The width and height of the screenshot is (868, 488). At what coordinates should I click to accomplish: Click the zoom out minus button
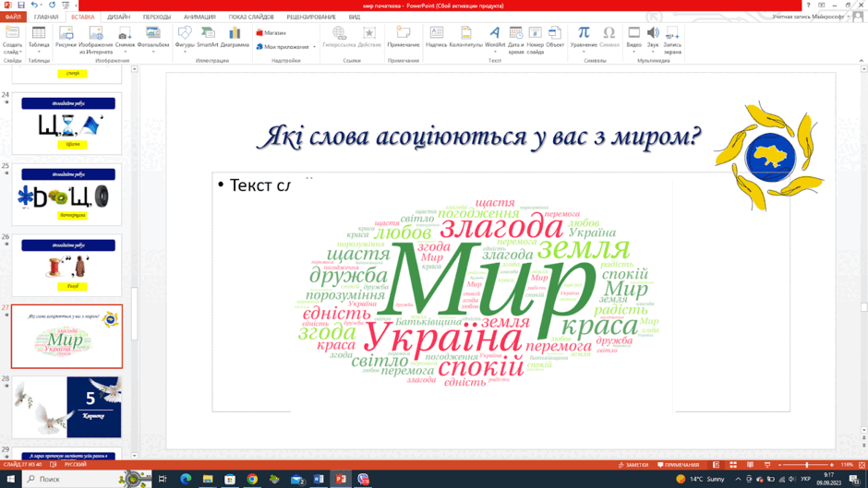(780, 465)
